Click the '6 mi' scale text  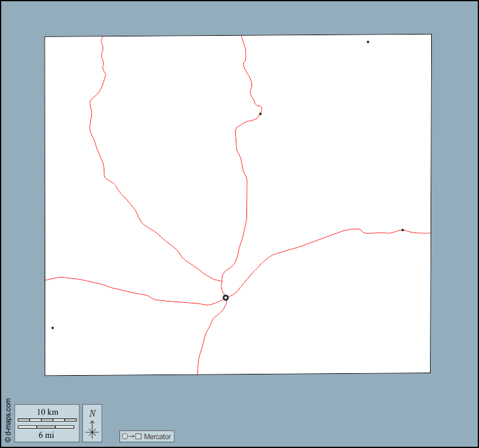pyautogui.click(x=46, y=435)
